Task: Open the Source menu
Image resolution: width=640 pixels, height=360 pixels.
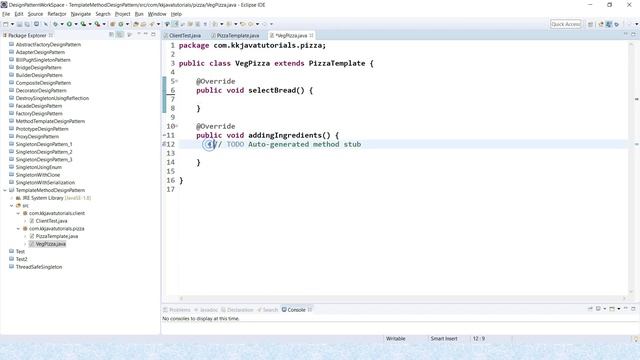Action: 35,14
